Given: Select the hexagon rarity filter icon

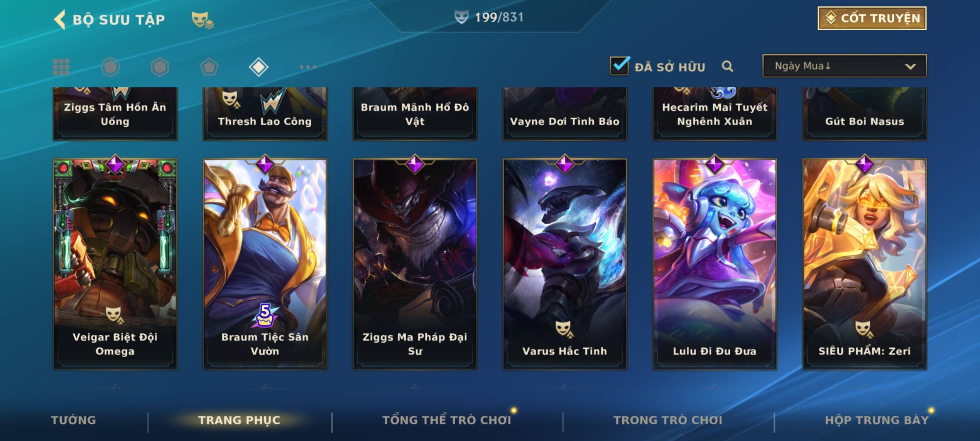Looking at the screenshot, I should click(160, 67).
